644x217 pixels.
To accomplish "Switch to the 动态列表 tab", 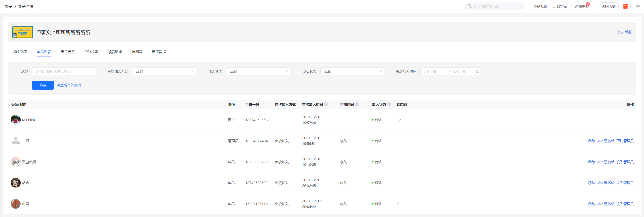I will pos(20,52).
